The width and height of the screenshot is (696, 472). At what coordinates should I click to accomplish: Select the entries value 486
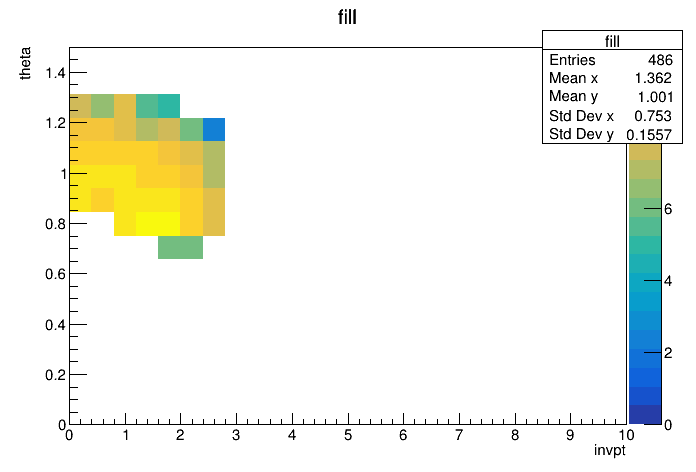click(660, 60)
